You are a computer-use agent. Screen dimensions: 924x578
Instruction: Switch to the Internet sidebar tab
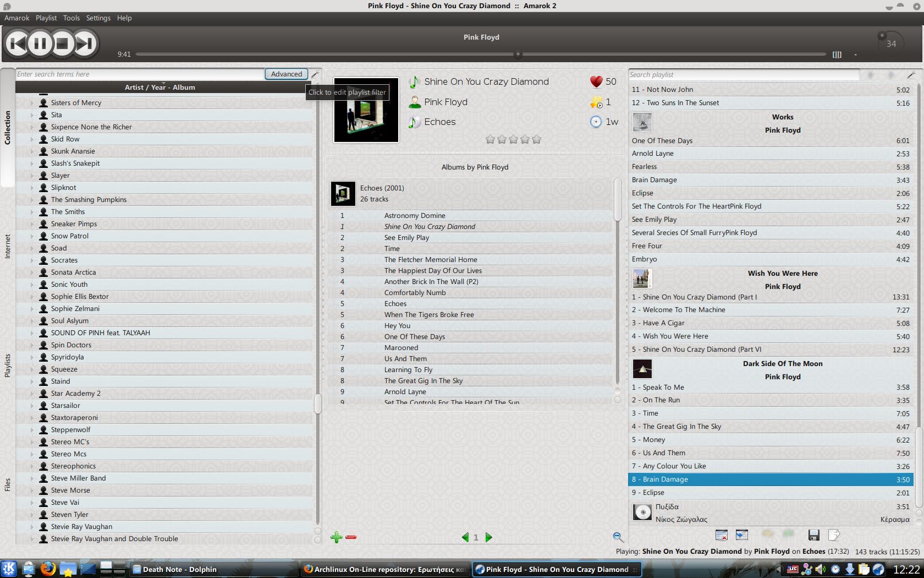7,247
